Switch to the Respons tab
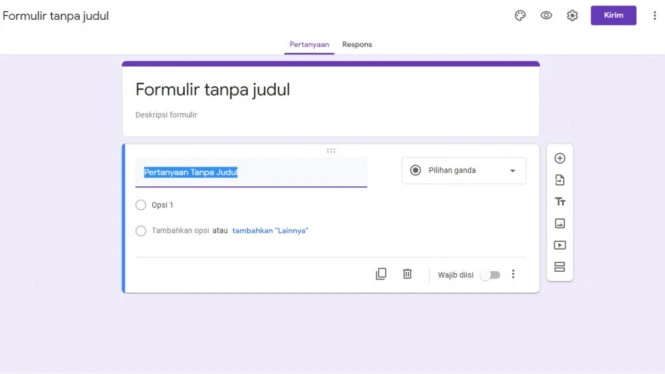This screenshot has height=374, width=665. point(357,45)
